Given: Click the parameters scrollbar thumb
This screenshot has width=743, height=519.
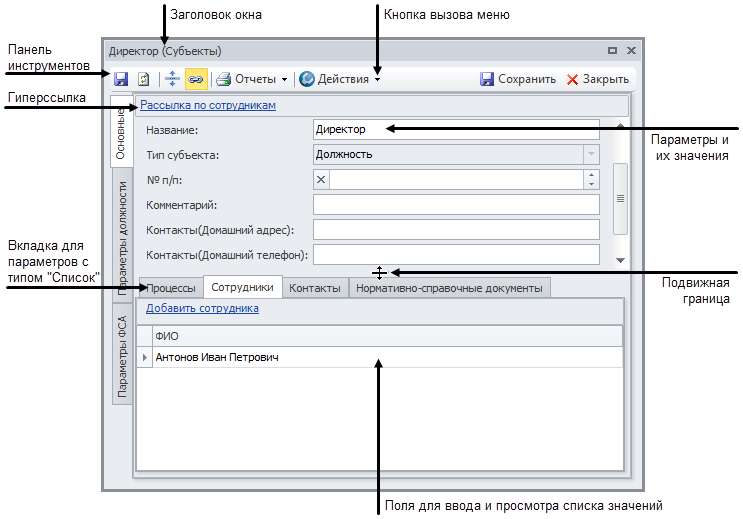Looking at the screenshot, I should (x=620, y=199).
